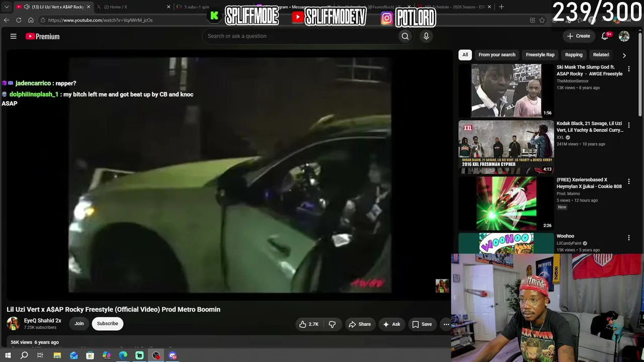Viewport: 644px width, 362px height.
Task: Open YouTube notifications bell
Action: tap(605, 36)
